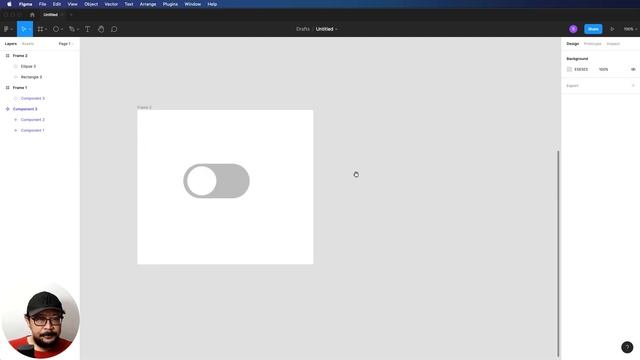Screen dimensions: 640x360
Task: Click the Ellipse 3 layer icon
Action: (16, 66)
